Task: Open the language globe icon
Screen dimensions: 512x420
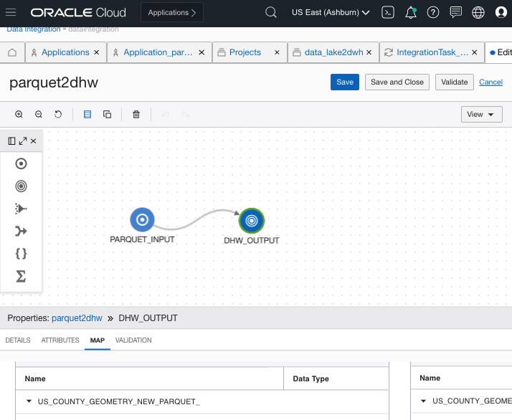Action: (478, 12)
